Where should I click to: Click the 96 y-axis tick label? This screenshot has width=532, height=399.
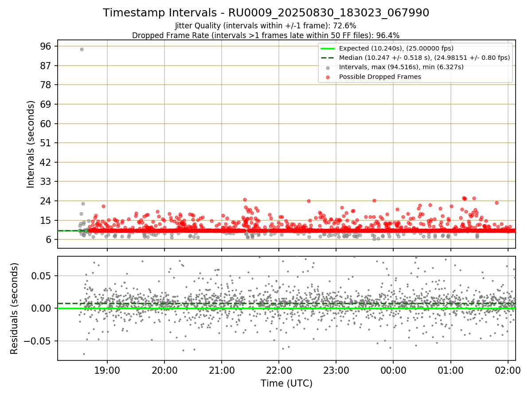(x=46, y=47)
